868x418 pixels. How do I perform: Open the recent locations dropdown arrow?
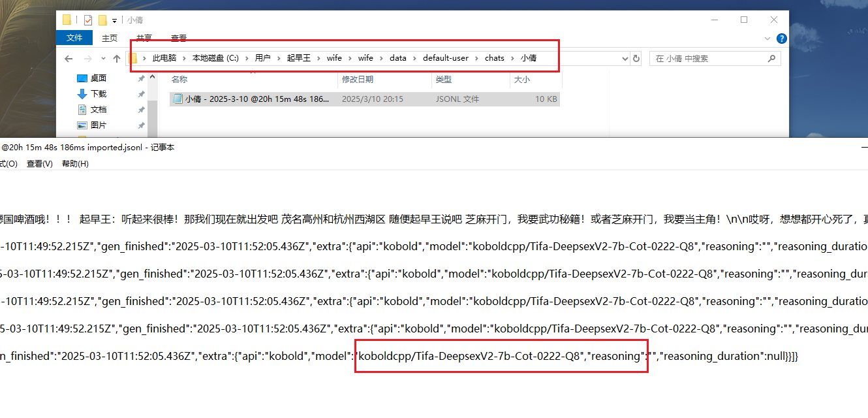click(103, 59)
